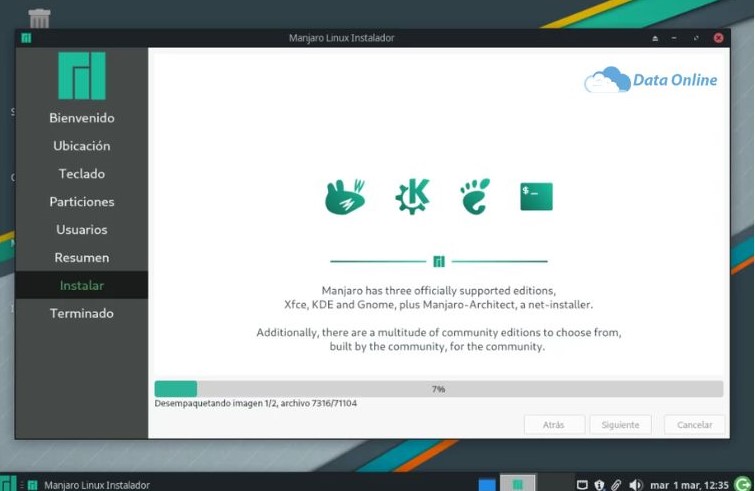The width and height of the screenshot is (755, 491).
Task: Select the Teclado step
Action: (x=82, y=174)
